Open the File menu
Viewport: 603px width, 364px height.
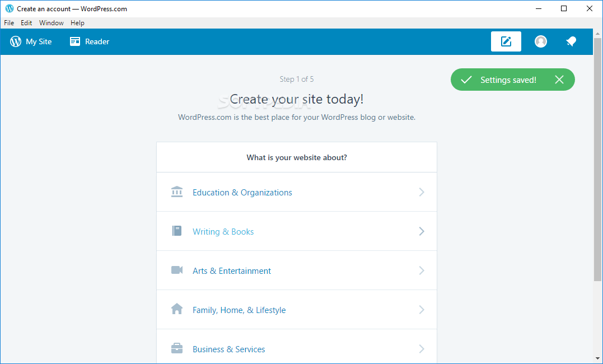9,23
